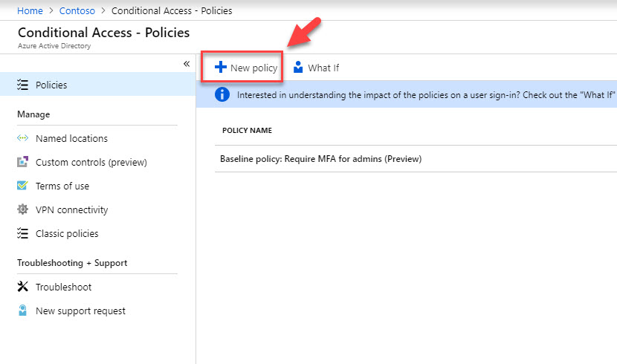The height and width of the screenshot is (364, 617).
Task: Open Baseline policy: Require MFA for admins
Action: [x=320, y=159]
